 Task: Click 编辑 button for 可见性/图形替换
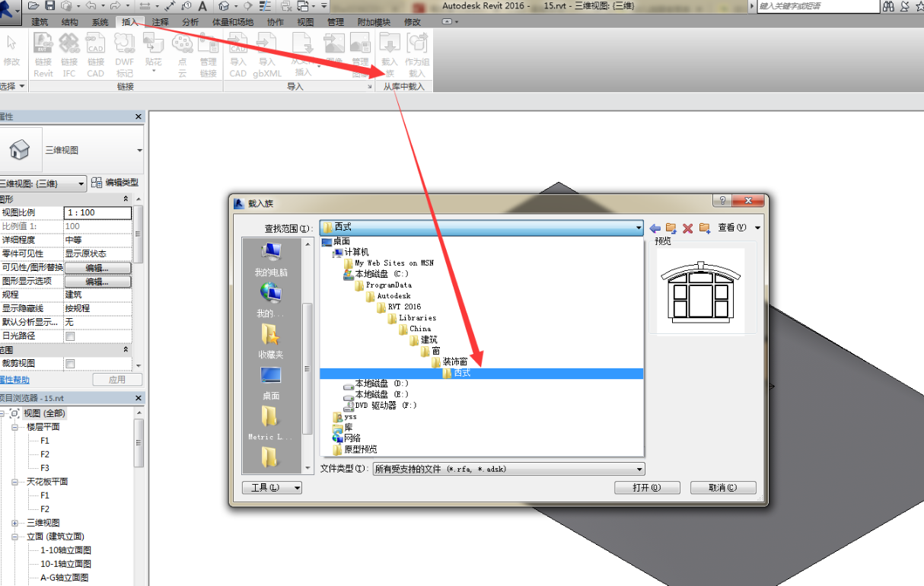pyautogui.click(x=97, y=268)
